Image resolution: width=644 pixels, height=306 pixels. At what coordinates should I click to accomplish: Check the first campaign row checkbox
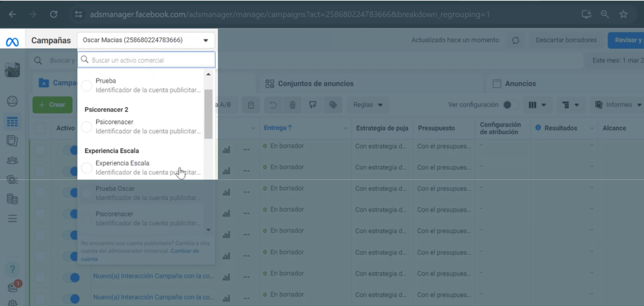[40, 150]
